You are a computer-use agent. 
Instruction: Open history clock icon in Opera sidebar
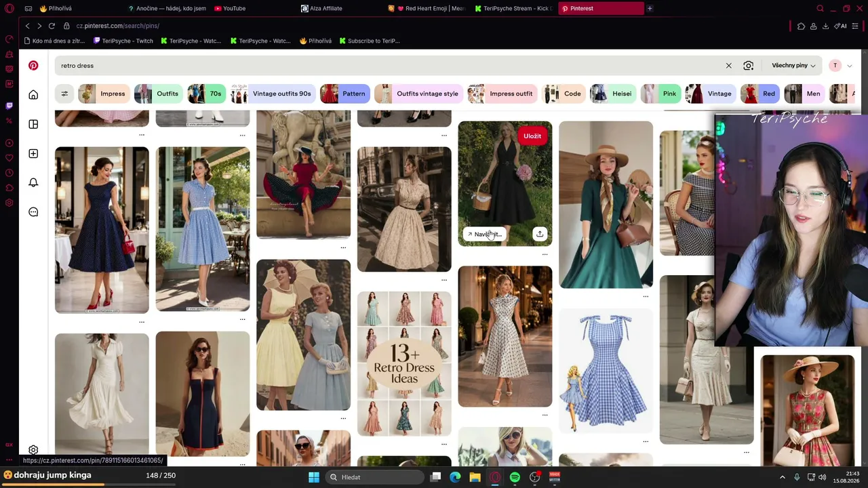[x=9, y=173]
